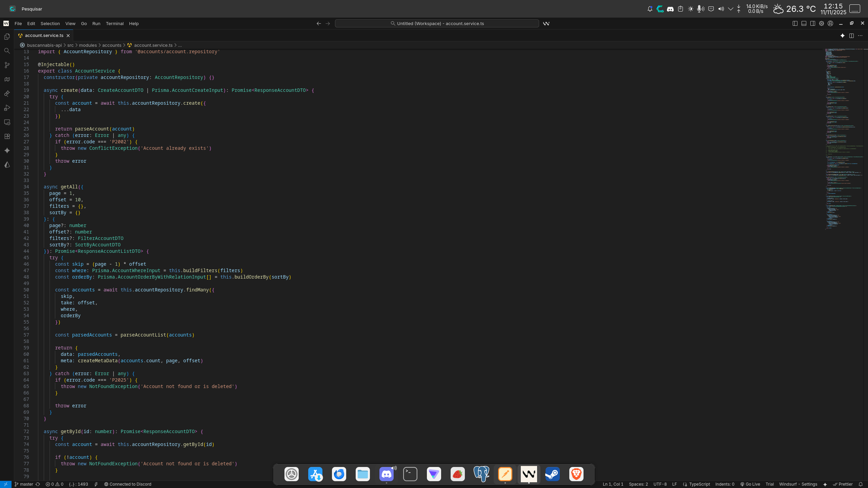
Task: Open the Prisma panel icon
Action: pyautogui.click(x=7, y=165)
